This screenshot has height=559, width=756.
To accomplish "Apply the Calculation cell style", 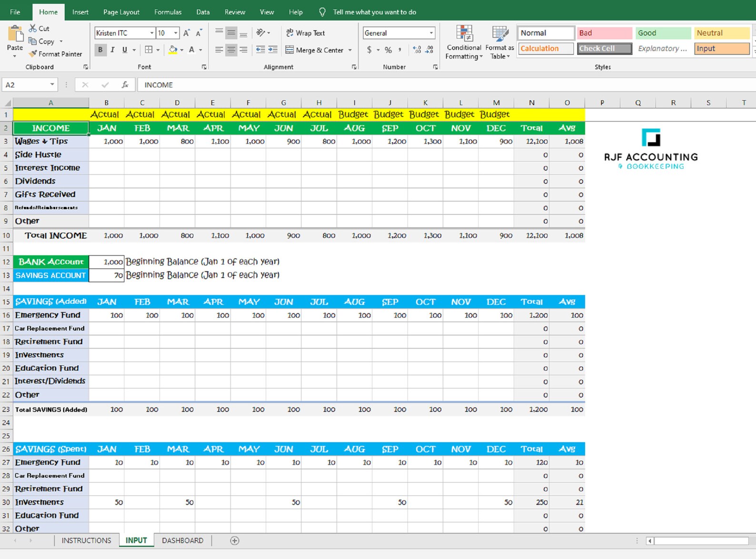I will (x=546, y=49).
